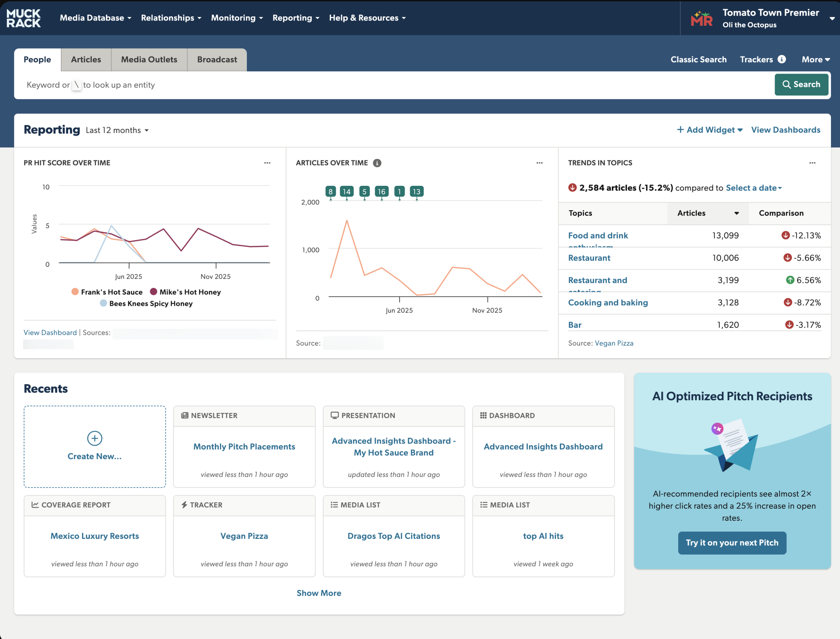The image size is (840, 639).
Task: Open Trends in Topics ellipsis menu
Action: pos(812,163)
